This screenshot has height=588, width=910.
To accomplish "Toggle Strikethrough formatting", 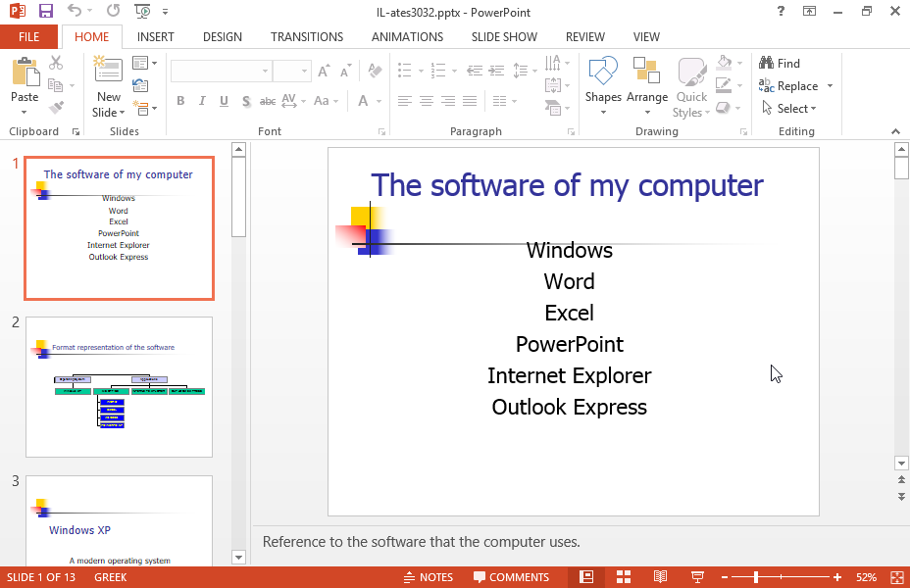I will click(268, 101).
